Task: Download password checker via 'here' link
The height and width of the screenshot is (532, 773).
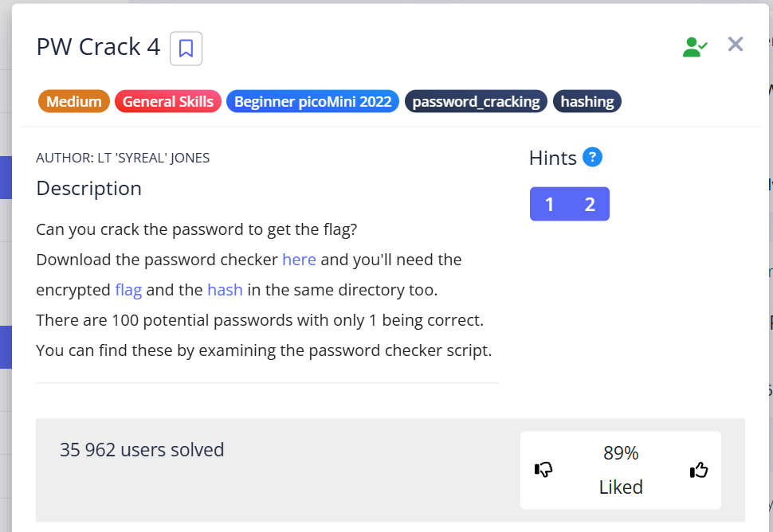Action: tap(299, 260)
